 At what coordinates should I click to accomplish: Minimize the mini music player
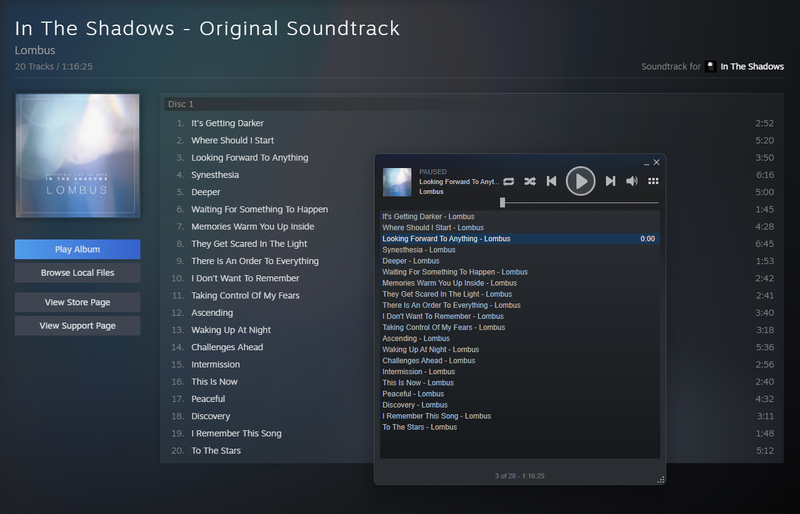(646, 162)
